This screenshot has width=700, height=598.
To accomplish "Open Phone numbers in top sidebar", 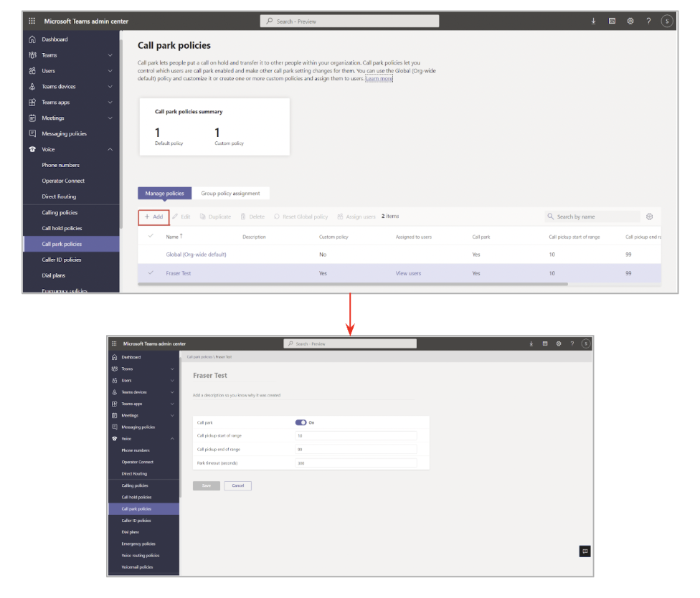I will click(61, 165).
